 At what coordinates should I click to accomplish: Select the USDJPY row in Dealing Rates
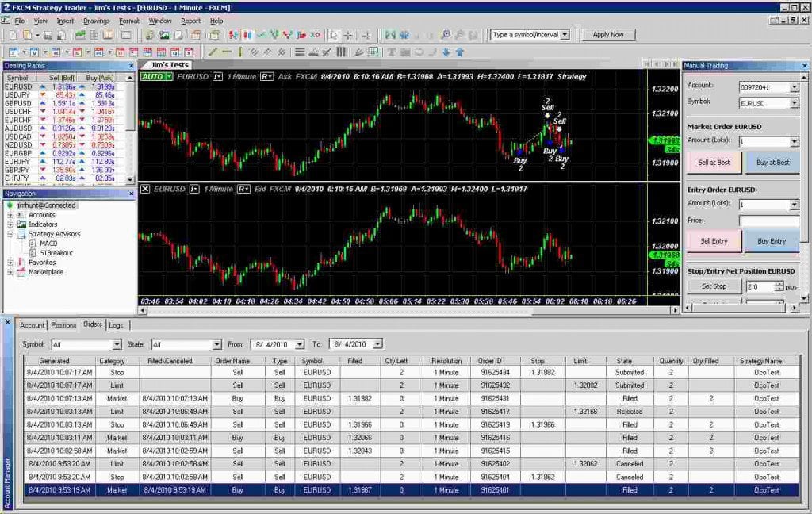(64, 95)
